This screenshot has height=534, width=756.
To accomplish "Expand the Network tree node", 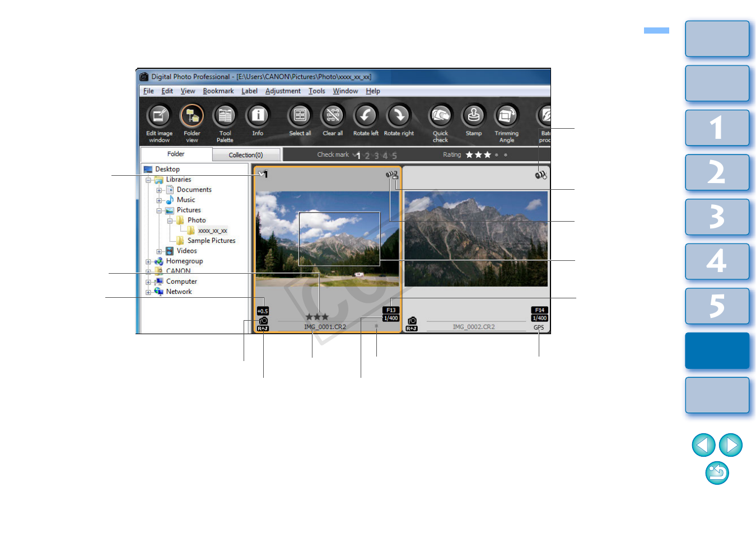I will pyautogui.click(x=148, y=292).
